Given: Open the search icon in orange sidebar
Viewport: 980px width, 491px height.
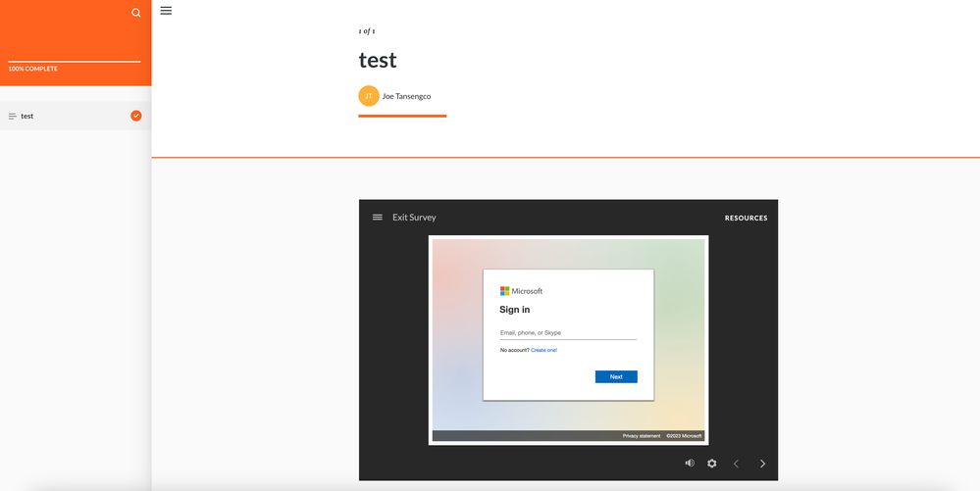Looking at the screenshot, I should click(x=135, y=13).
